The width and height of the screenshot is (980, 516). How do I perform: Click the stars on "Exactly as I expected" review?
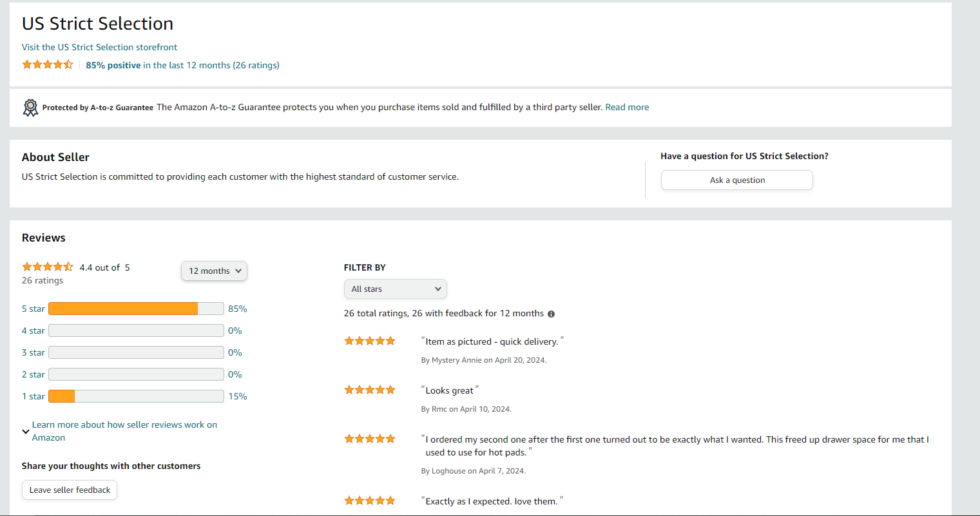pyautogui.click(x=369, y=501)
